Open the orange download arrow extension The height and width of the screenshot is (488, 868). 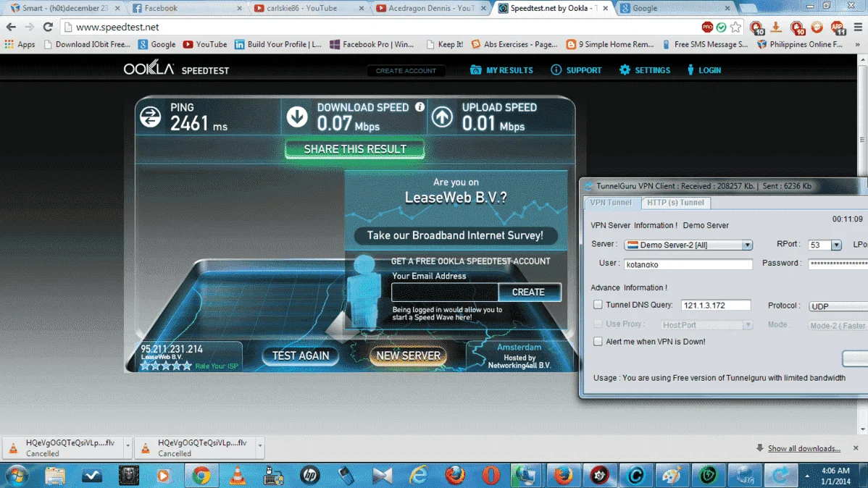776,27
